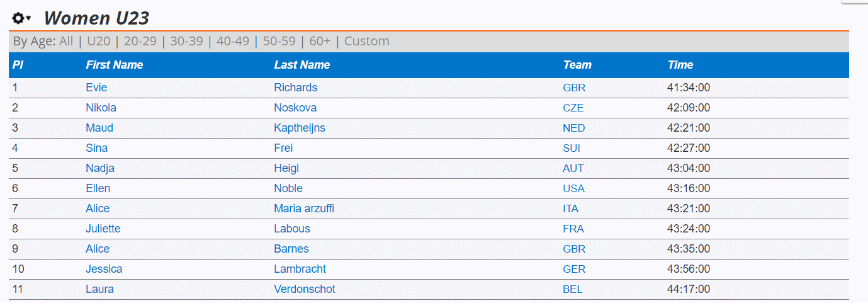This screenshot has width=868, height=303.
Task: Sort results by Team column
Action: click(577, 65)
